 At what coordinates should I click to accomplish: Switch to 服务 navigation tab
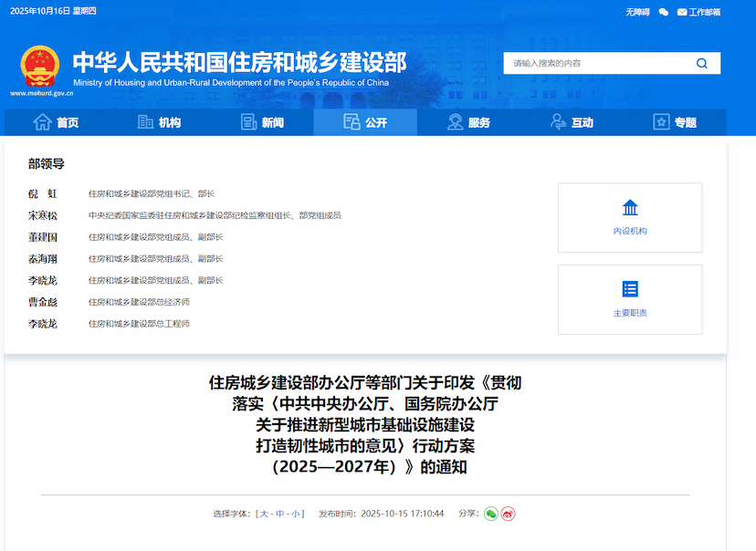click(x=468, y=122)
